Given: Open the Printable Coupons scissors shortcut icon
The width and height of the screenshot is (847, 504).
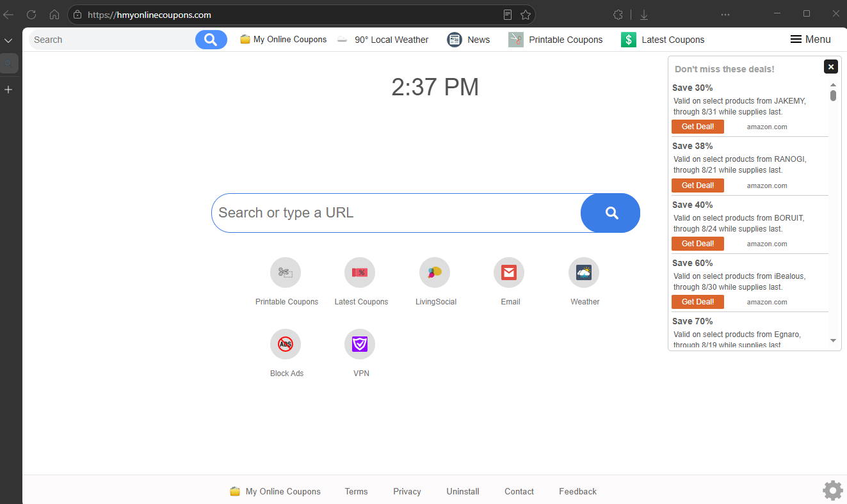Looking at the screenshot, I should [x=286, y=273].
